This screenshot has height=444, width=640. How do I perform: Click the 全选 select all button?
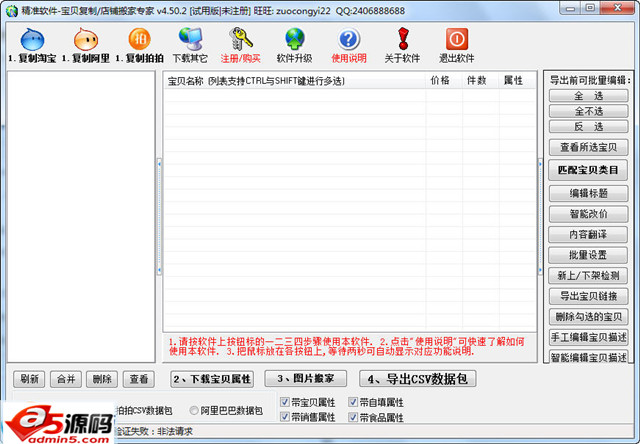point(588,96)
